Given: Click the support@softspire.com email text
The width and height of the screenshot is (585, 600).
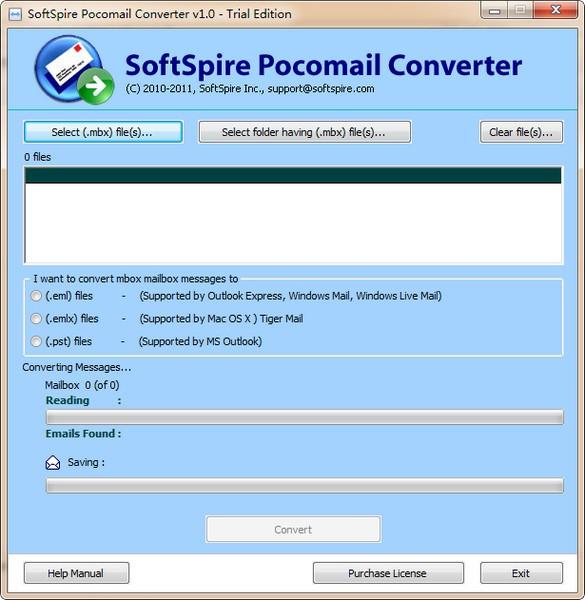Looking at the screenshot, I should point(321,89).
